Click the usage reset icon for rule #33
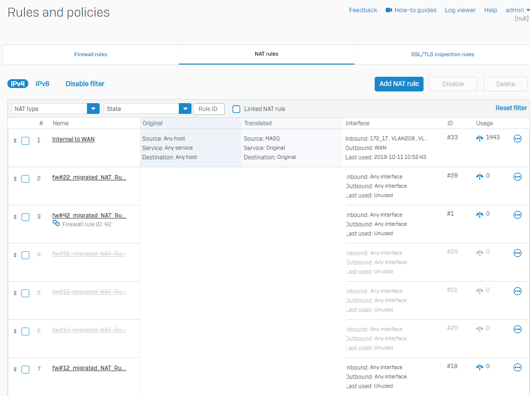The height and width of the screenshot is (396, 532). click(479, 138)
